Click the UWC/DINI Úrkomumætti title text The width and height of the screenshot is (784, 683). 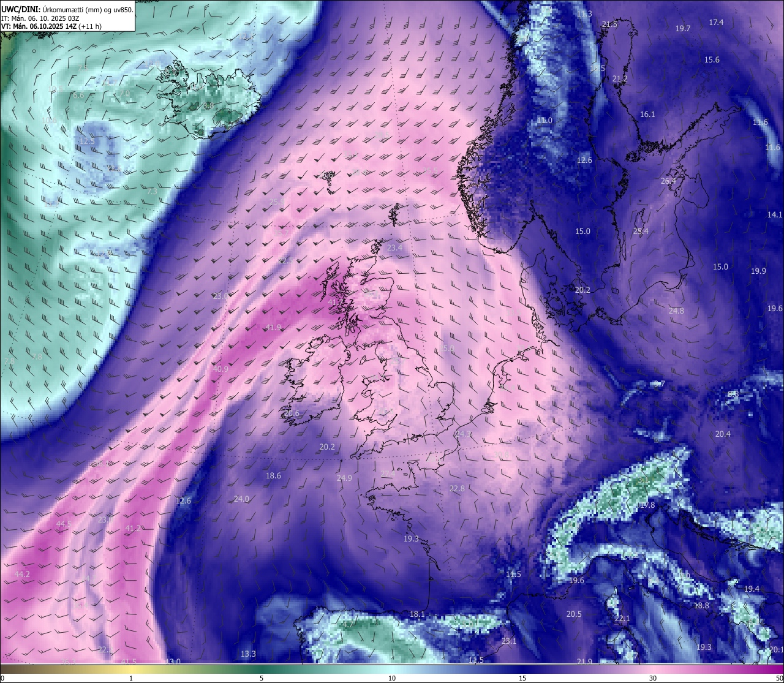pyautogui.click(x=67, y=9)
